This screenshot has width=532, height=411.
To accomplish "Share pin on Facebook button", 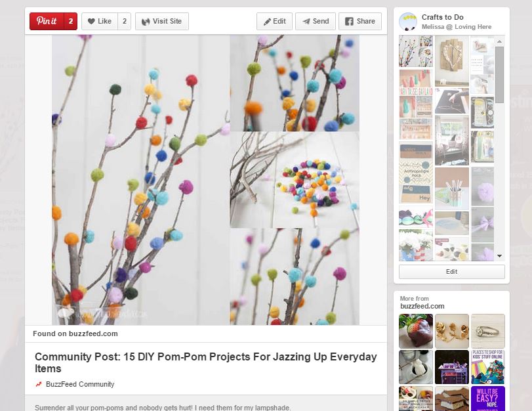I will click(x=360, y=22).
